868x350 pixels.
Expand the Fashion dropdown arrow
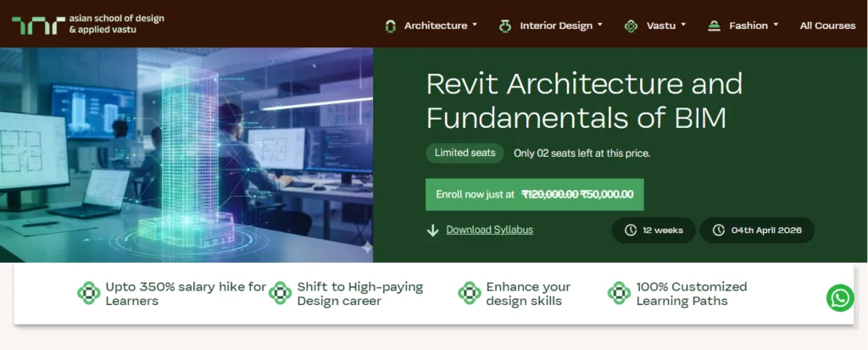tap(776, 25)
